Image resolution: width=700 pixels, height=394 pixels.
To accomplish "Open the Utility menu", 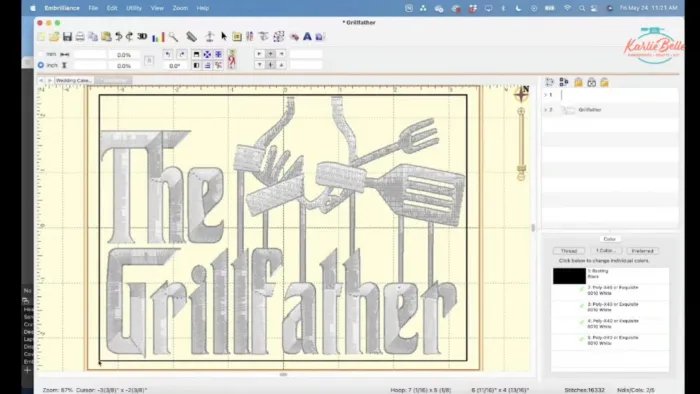I will 133,8.
